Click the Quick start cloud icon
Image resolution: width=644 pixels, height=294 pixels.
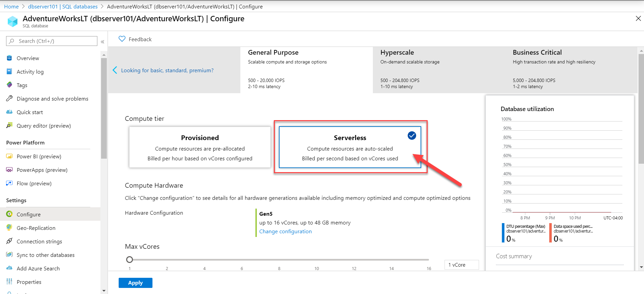point(9,112)
